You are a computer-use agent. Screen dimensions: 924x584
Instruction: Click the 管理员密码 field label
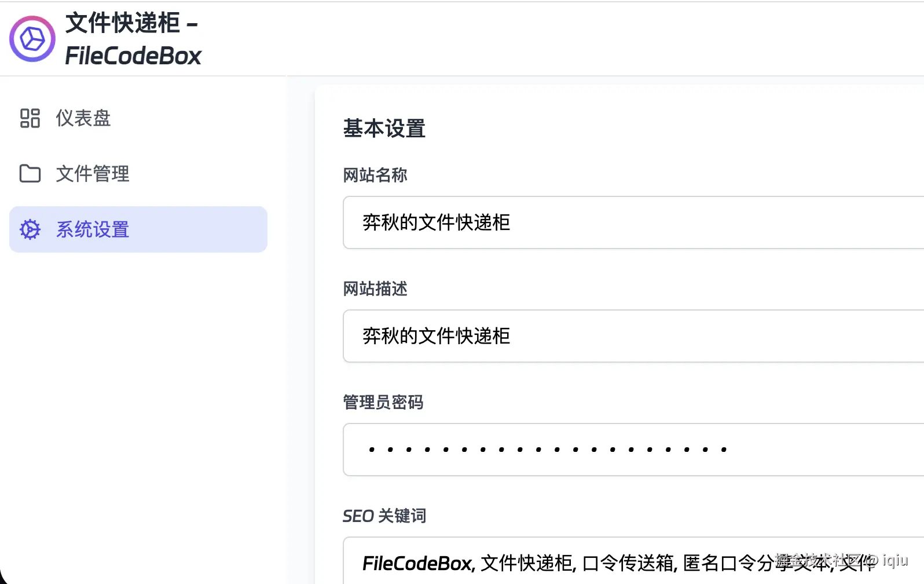point(383,402)
